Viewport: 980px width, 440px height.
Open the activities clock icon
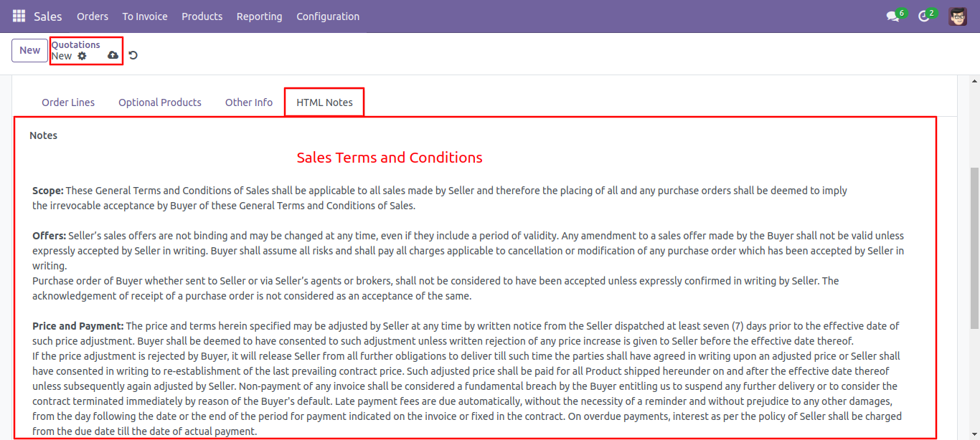click(924, 16)
